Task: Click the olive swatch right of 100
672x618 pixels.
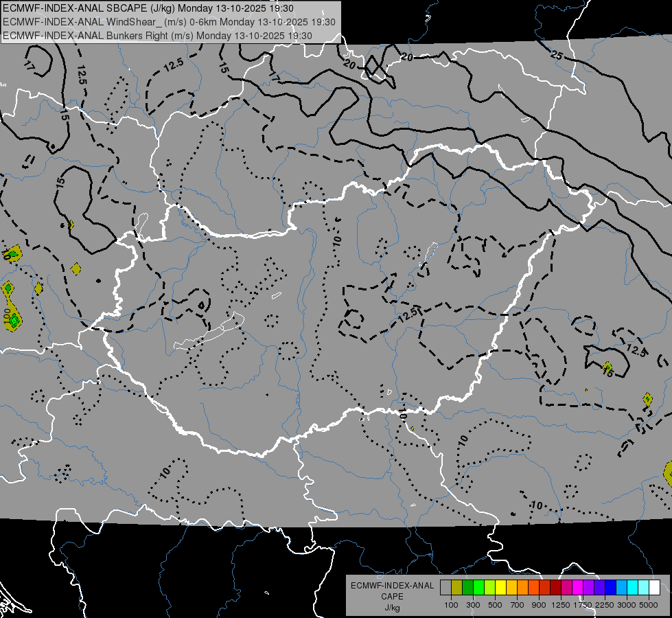Action: tap(457, 588)
